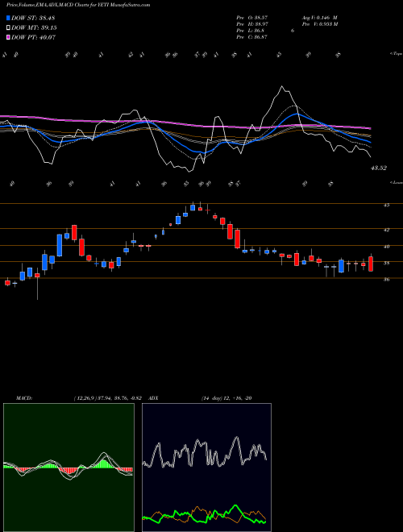
Task: Select the 'DOW ST: 38.48' legend label
Action: coord(33,18)
